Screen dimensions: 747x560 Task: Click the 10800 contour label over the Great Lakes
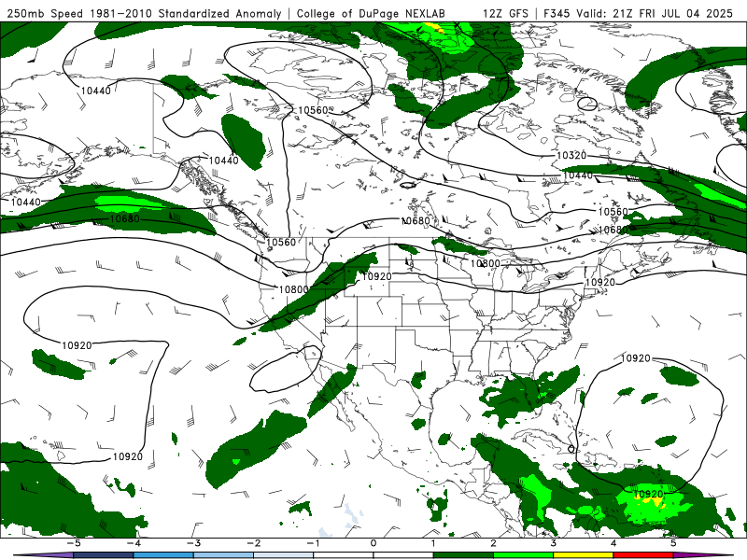click(x=485, y=263)
